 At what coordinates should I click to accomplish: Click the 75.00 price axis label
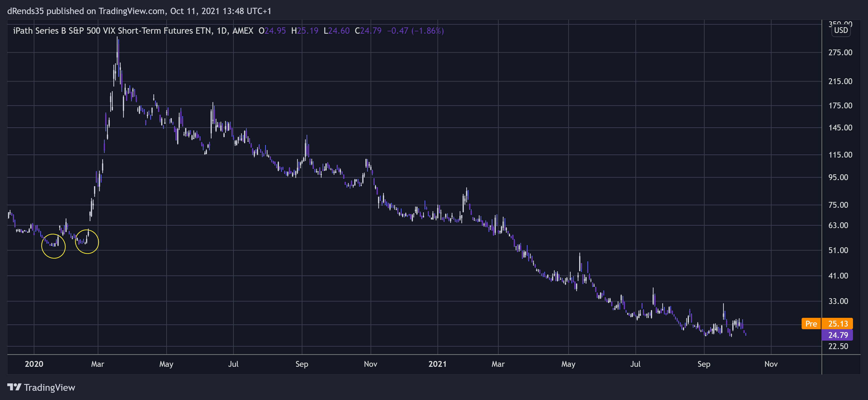(838, 205)
